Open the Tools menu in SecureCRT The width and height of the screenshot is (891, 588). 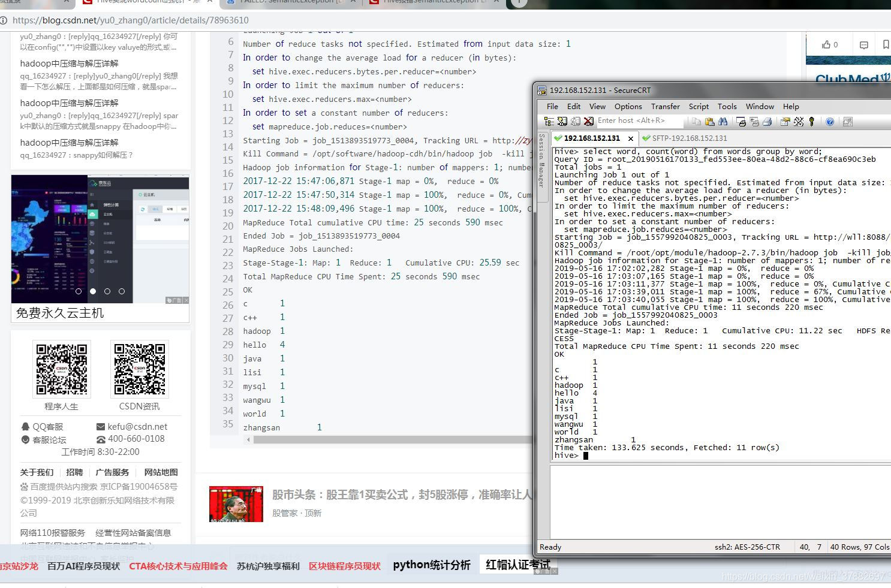point(727,106)
